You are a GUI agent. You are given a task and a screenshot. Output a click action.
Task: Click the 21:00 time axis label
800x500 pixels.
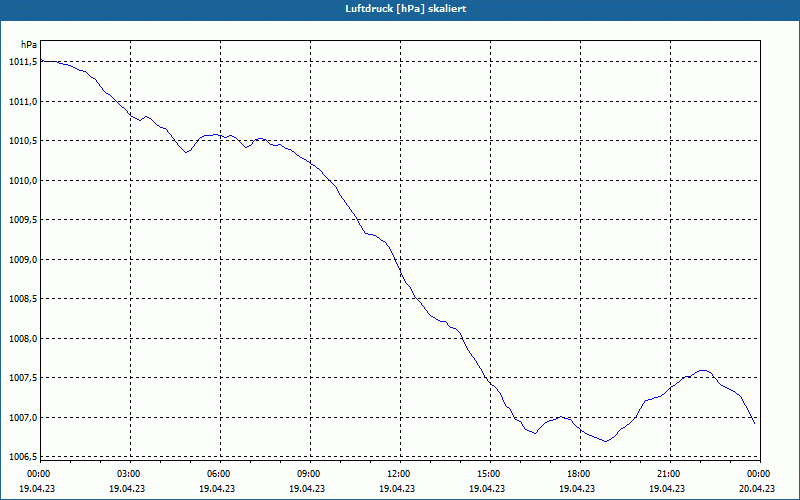point(670,474)
